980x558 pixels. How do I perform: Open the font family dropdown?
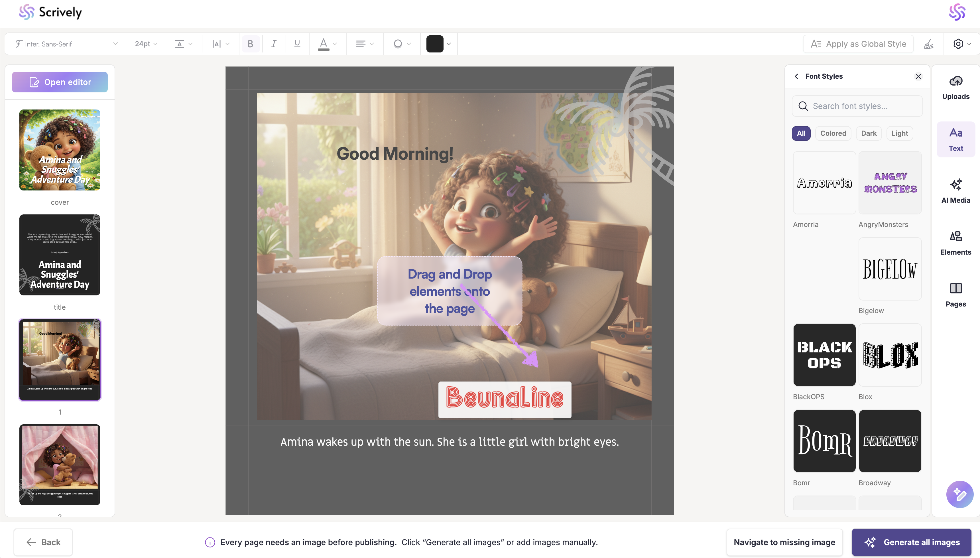[66, 44]
